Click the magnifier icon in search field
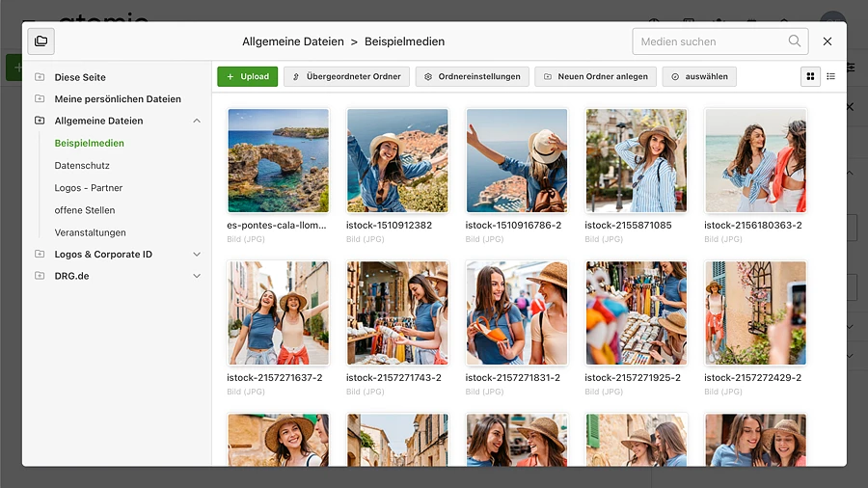Image resolution: width=868 pixels, height=488 pixels. coord(795,41)
